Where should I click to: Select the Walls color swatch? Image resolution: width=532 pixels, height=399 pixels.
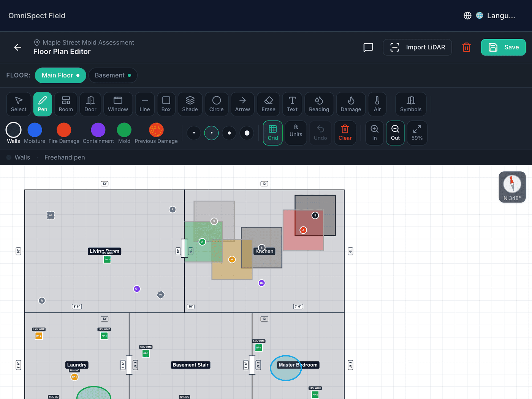click(13, 130)
